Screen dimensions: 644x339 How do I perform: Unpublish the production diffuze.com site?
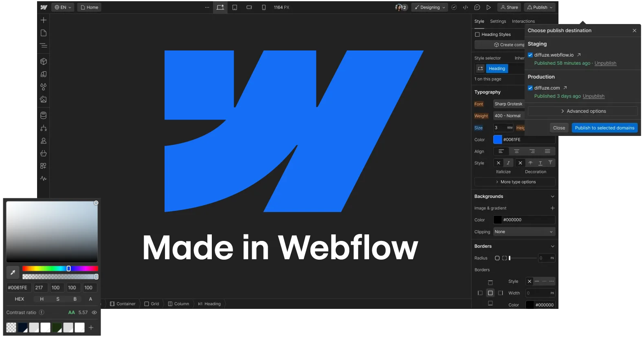coord(593,96)
